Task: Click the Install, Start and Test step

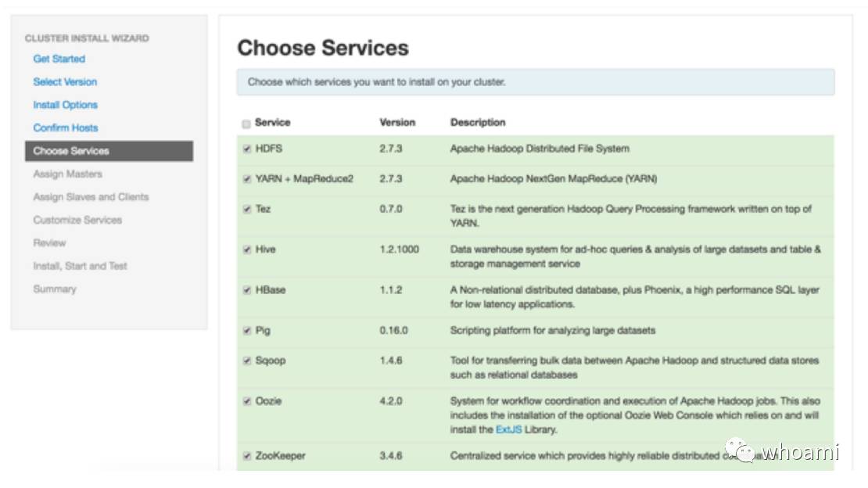Action: pyautogui.click(x=80, y=266)
